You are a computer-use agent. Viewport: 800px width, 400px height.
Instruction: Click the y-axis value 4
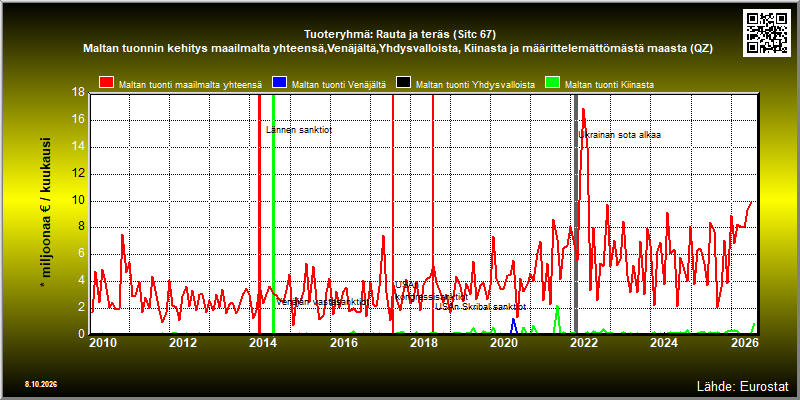(x=81, y=281)
